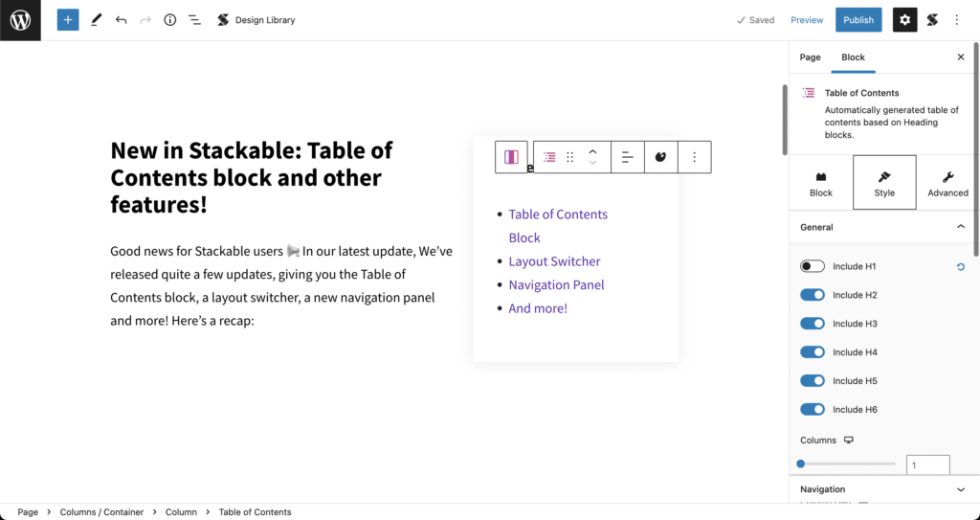
Task: Disable the Include H2 toggle
Action: 813,295
